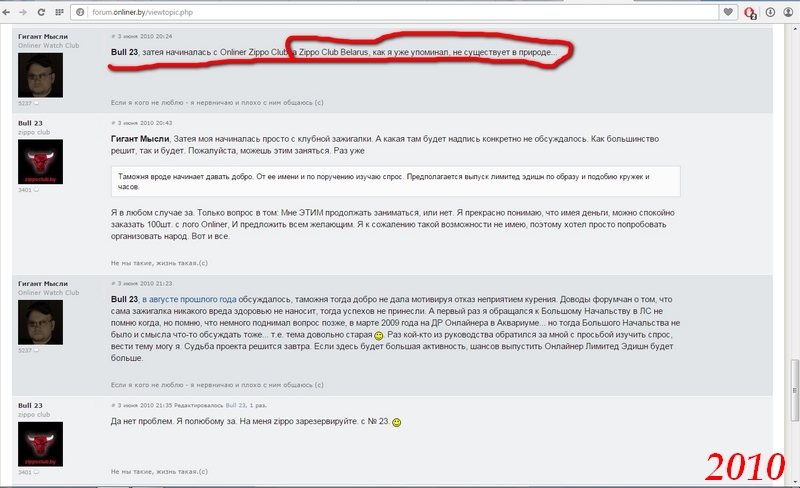The height and width of the screenshot is (488, 800).
Task: Click Bull 23 avatar in the 20:43 post
Action: click(x=40, y=162)
